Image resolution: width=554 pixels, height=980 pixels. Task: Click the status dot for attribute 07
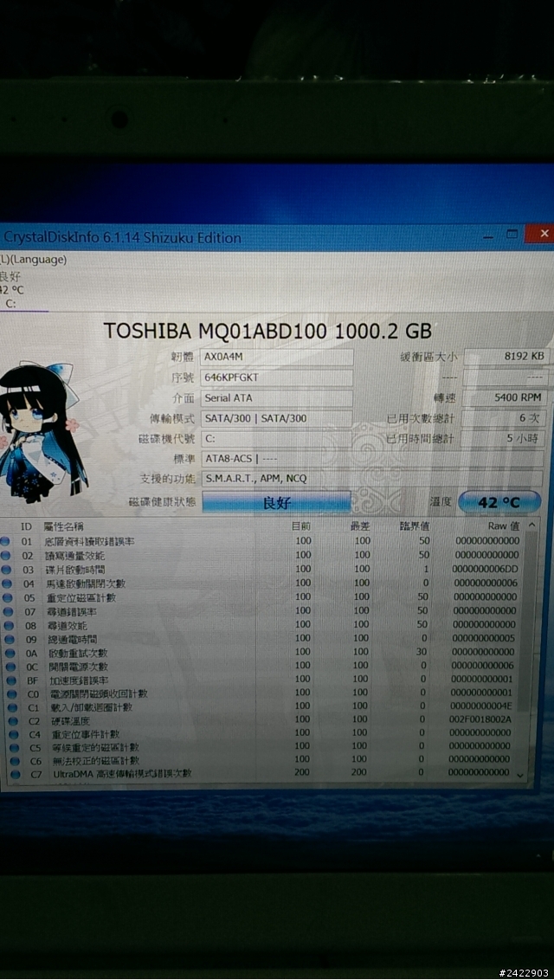coord(7,612)
